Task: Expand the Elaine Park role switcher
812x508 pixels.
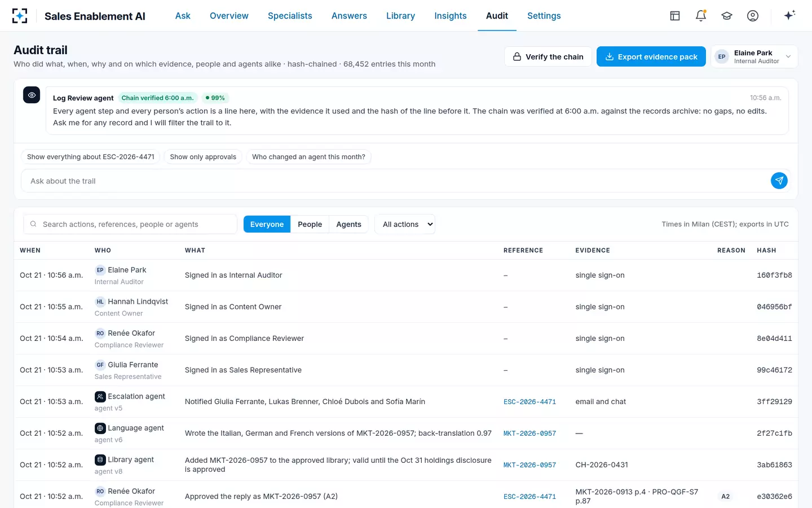Action: pyautogui.click(x=754, y=56)
